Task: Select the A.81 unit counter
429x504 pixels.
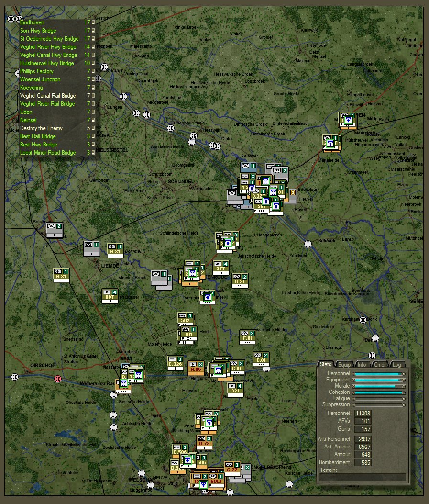Action: [115, 250]
